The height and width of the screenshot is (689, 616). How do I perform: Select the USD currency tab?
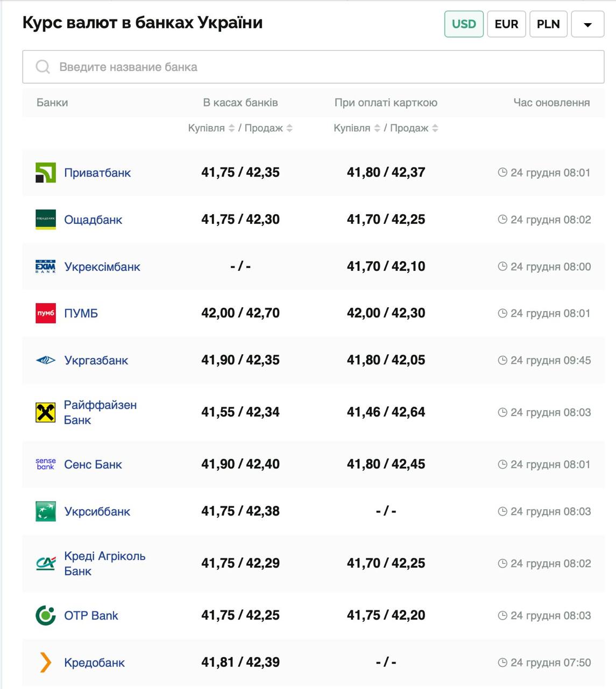[x=464, y=24]
